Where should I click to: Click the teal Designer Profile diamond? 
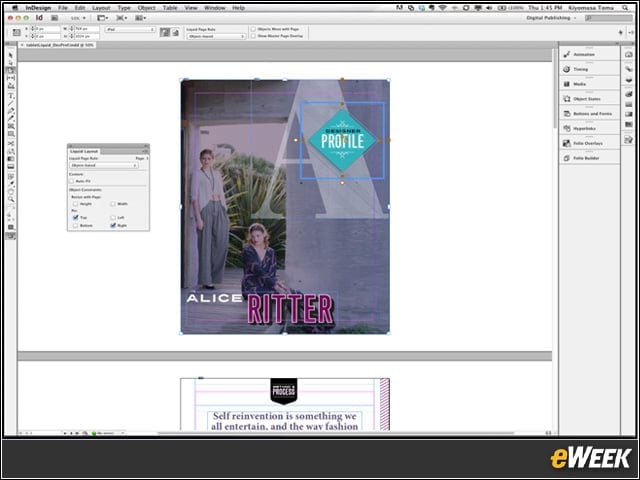point(342,140)
